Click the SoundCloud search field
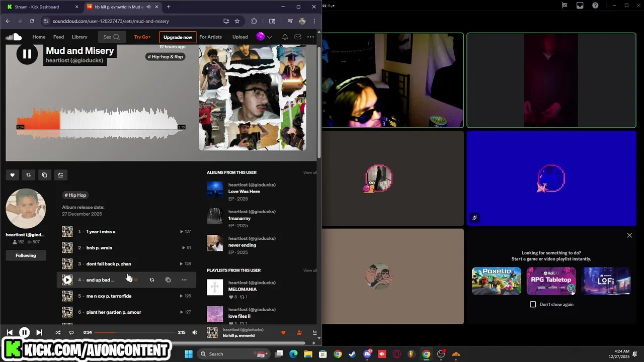The height and width of the screenshot is (362, 644). [112, 37]
